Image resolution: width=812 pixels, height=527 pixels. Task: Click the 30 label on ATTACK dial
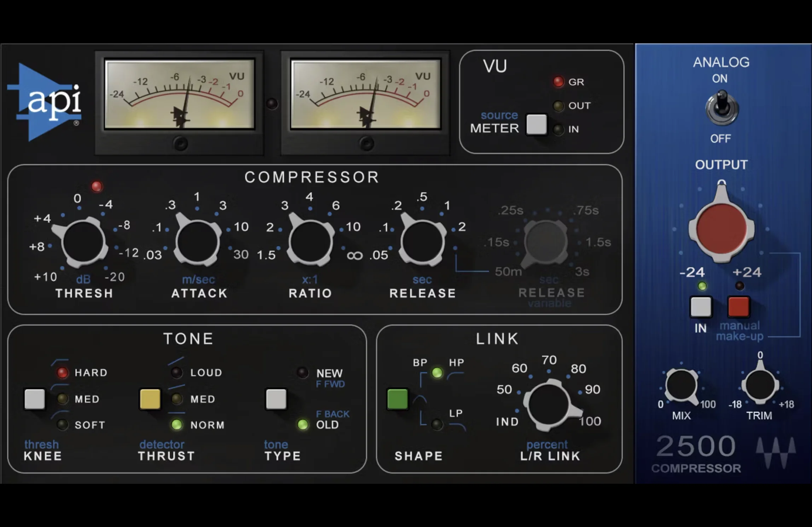click(x=241, y=254)
